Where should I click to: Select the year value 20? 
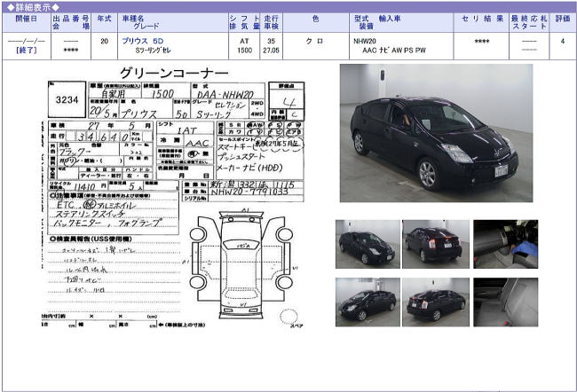[x=104, y=41]
